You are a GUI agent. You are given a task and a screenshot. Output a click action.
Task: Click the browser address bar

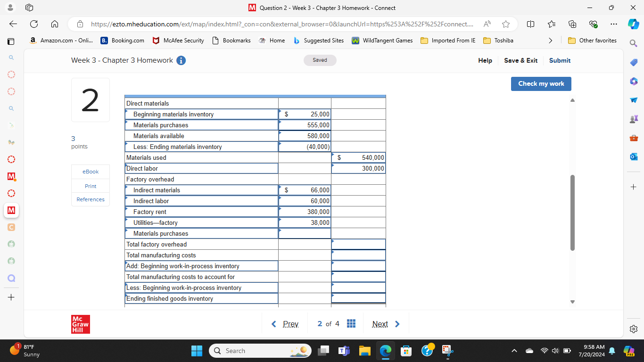click(281, 24)
